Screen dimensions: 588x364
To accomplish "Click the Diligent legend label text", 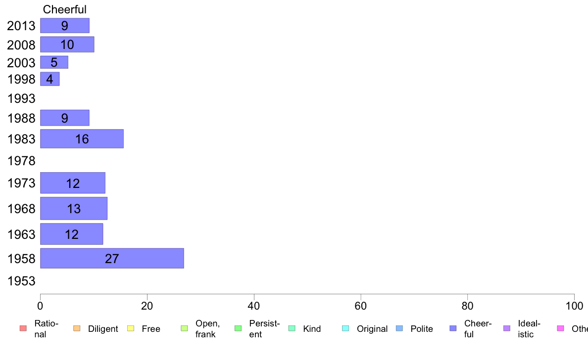I will pyautogui.click(x=103, y=329).
